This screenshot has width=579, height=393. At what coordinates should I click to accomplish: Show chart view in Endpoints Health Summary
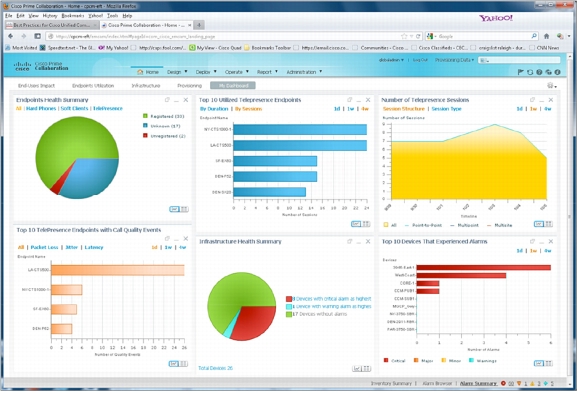coord(174,209)
